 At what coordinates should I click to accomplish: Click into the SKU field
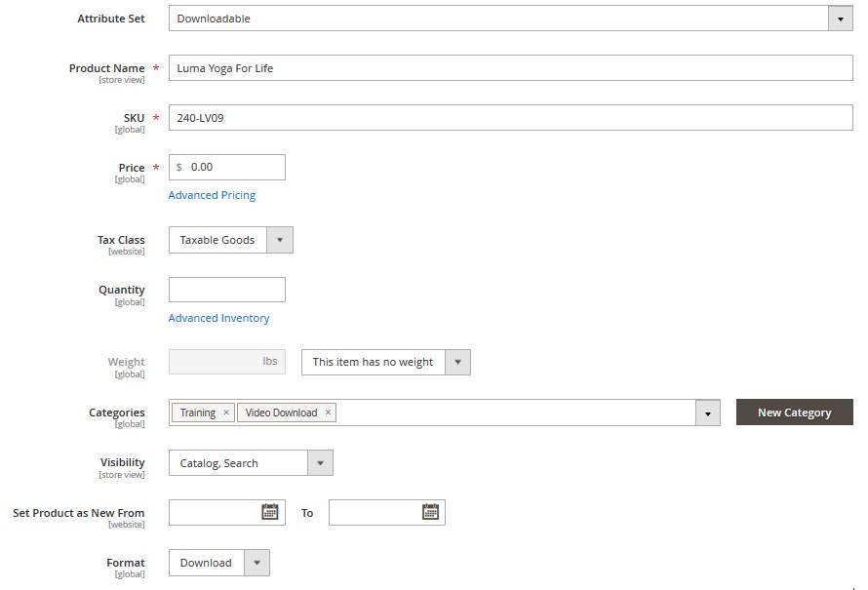[510, 118]
